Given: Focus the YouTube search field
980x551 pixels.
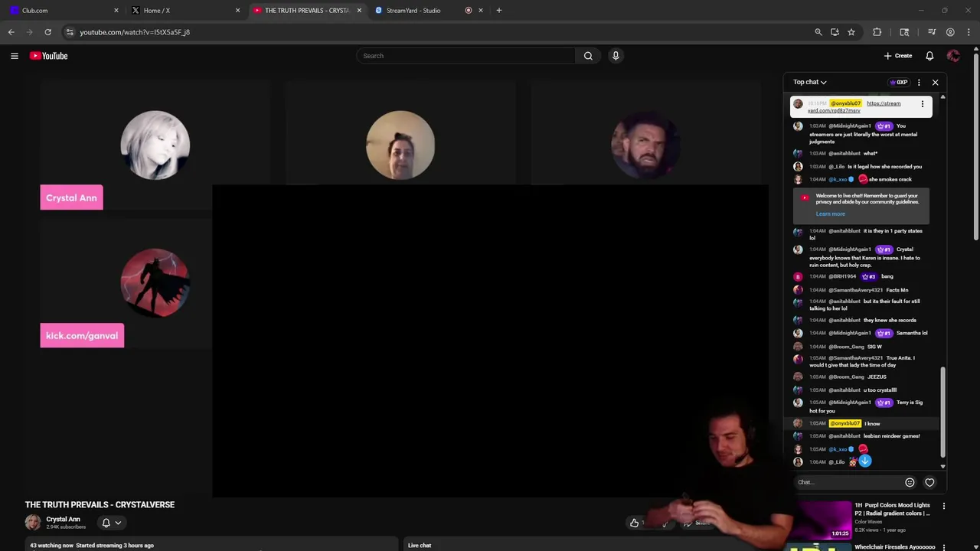Looking at the screenshot, I should (466, 56).
